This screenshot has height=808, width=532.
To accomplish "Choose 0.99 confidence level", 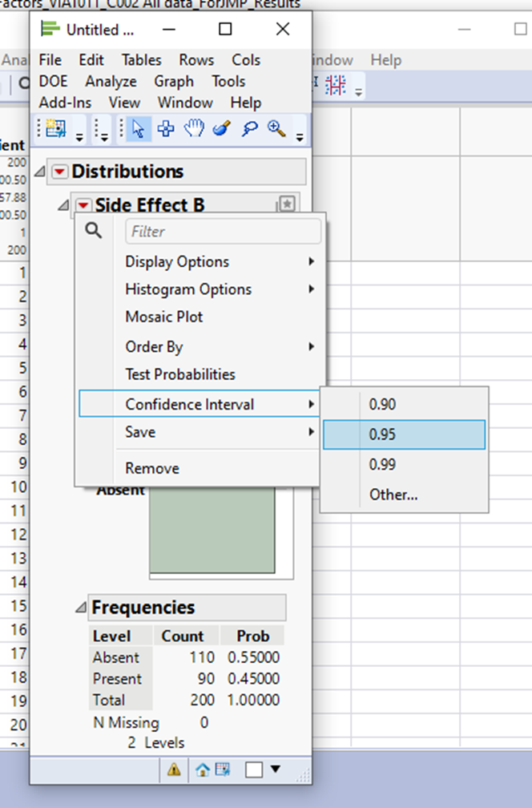I will [x=382, y=464].
